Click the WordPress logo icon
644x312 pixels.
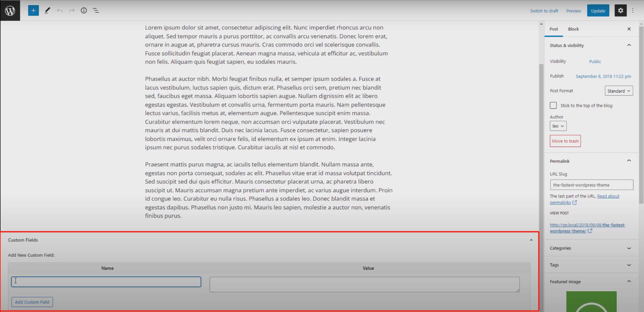tap(10, 10)
